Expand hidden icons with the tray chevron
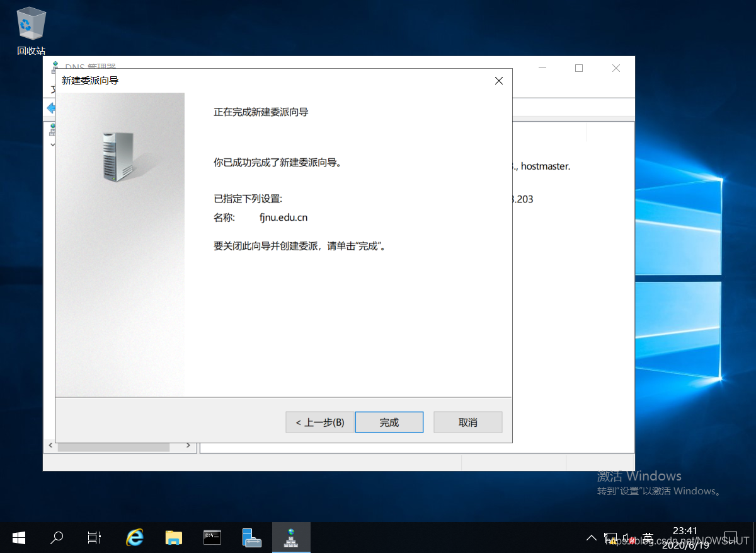Image resolution: width=756 pixels, height=553 pixels. pos(591,537)
